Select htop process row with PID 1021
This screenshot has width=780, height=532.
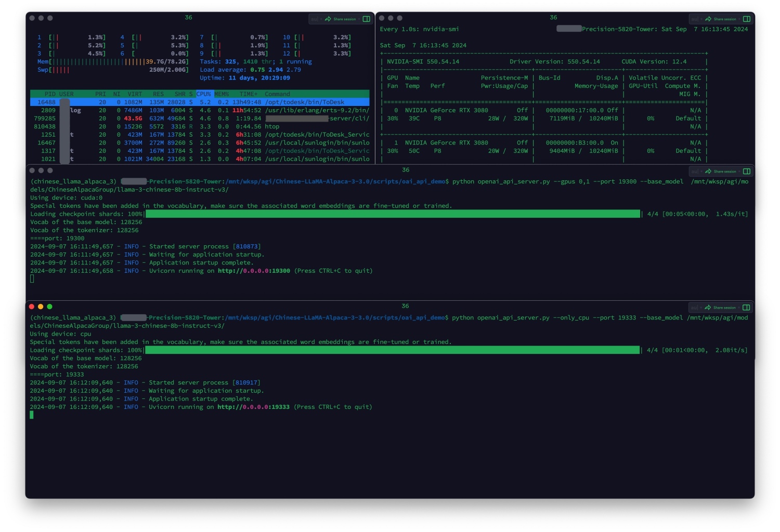pyautogui.click(x=200, y=159)
